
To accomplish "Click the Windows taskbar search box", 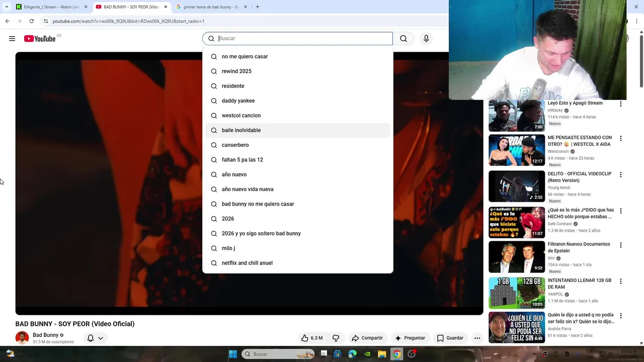I will click(278, 354).
